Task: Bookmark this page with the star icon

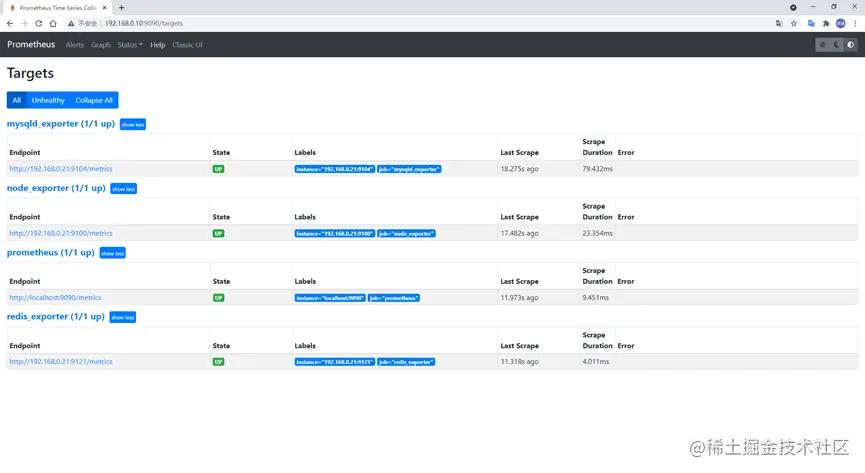Action: pos(794,23)
